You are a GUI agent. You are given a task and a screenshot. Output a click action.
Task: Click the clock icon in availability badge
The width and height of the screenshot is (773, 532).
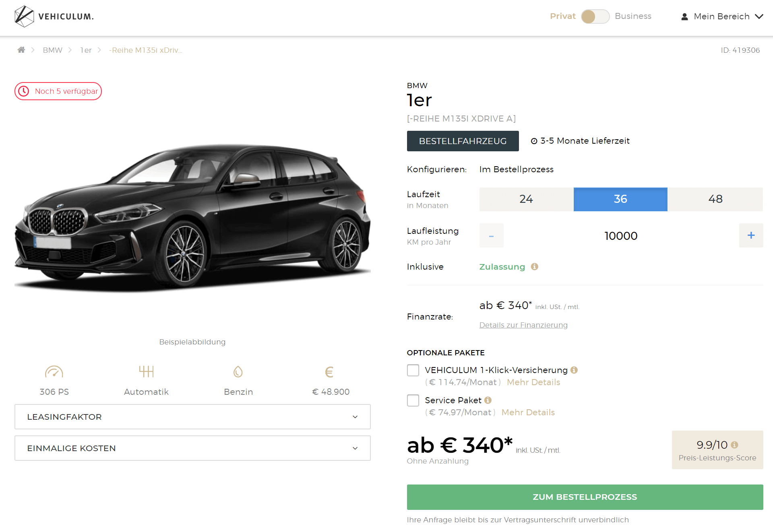(x=24, y=91)
